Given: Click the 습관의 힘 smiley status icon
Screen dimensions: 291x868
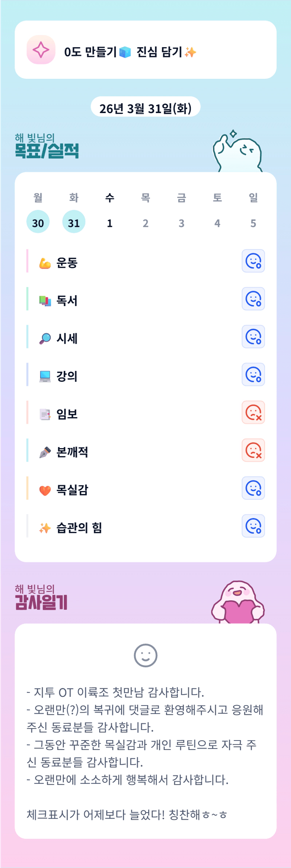Looking at the screenshot, I should 253,526.
